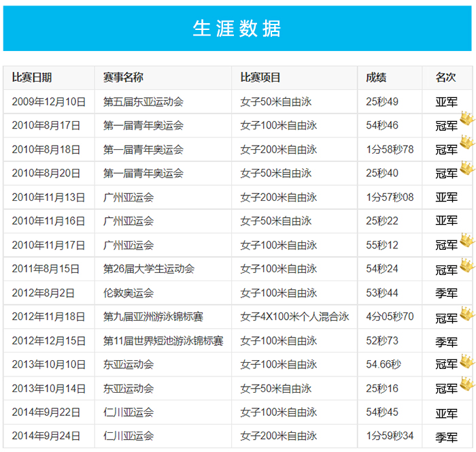This screenshot has width=476, height=452.
Task: Click the 名次 column header
Action: pyautogui.click(x=445, y=78)
